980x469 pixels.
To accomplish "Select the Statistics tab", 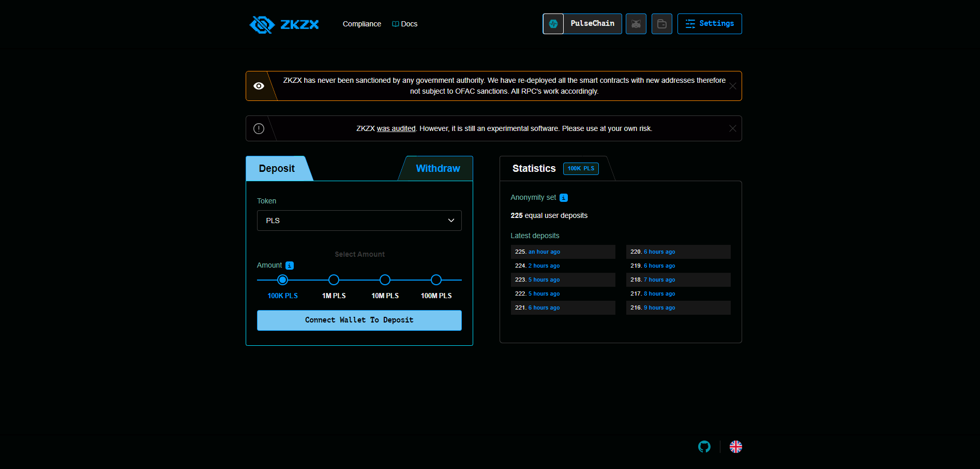I will coord(534,168).
